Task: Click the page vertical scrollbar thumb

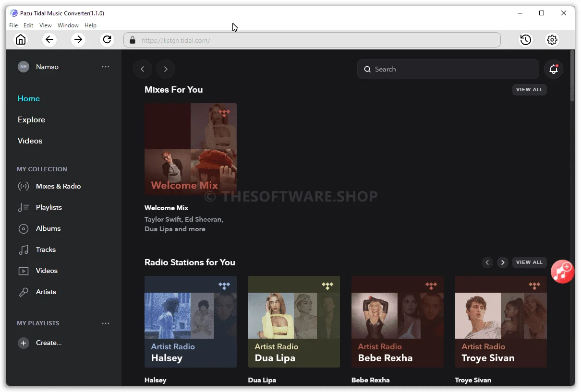Action: tap(572, 75)
